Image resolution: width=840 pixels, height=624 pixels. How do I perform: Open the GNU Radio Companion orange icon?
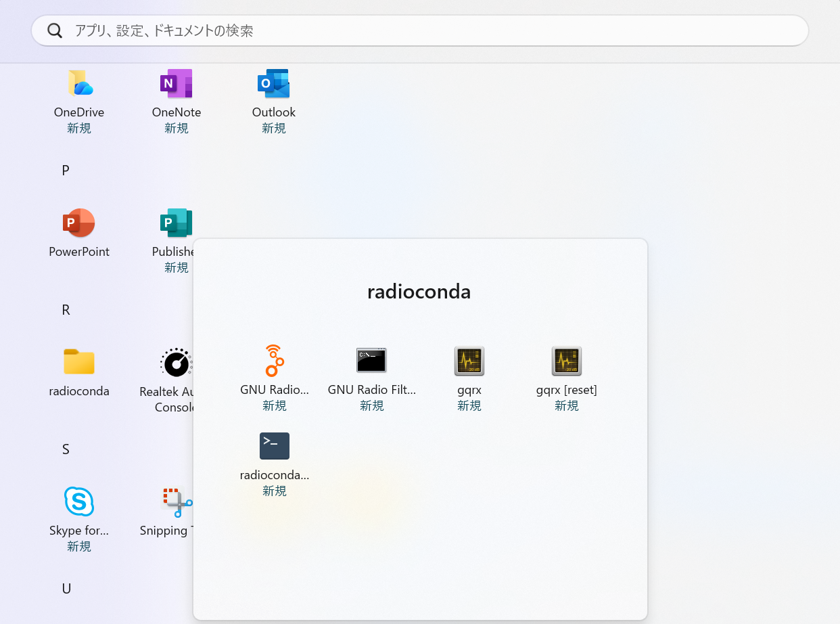click(x=274, y=361)
